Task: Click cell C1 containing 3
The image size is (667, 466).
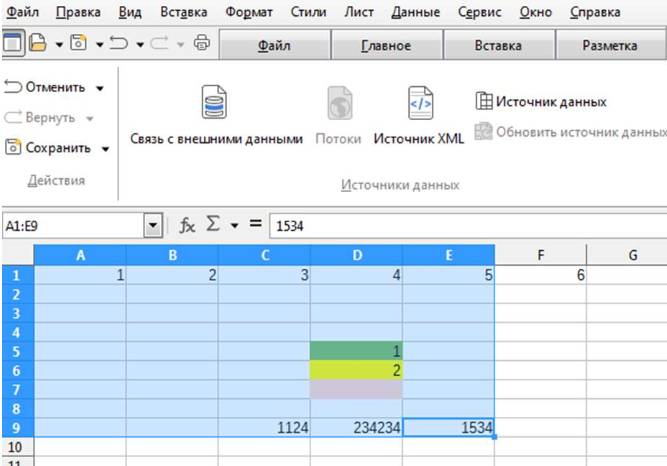Action: click(264, 275)
